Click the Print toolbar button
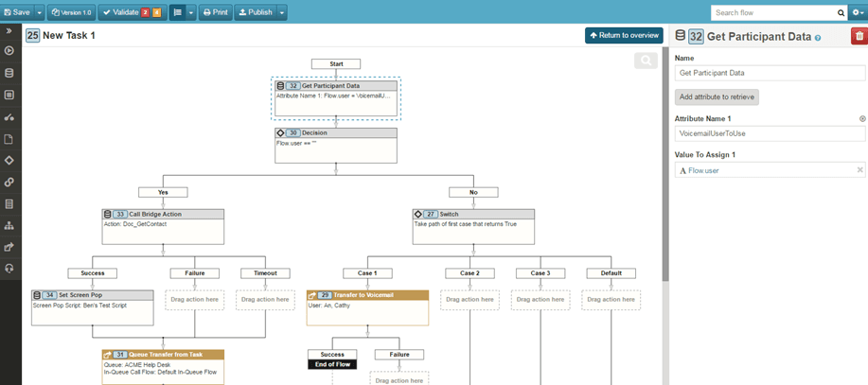 click(x=215, y=12)
